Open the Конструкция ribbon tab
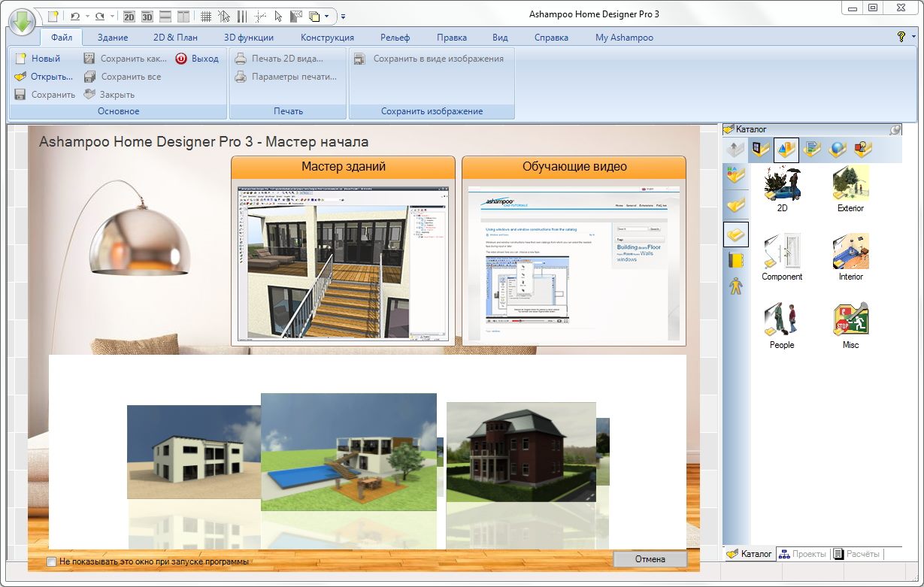The width and height of the screenshot is (924, 587). (x=327, y=38)
